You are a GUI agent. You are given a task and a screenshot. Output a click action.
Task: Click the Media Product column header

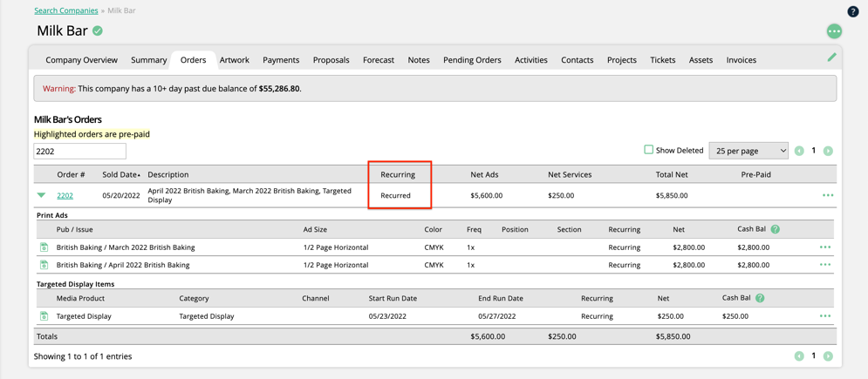pyautogui.click(x=80, y=298)
